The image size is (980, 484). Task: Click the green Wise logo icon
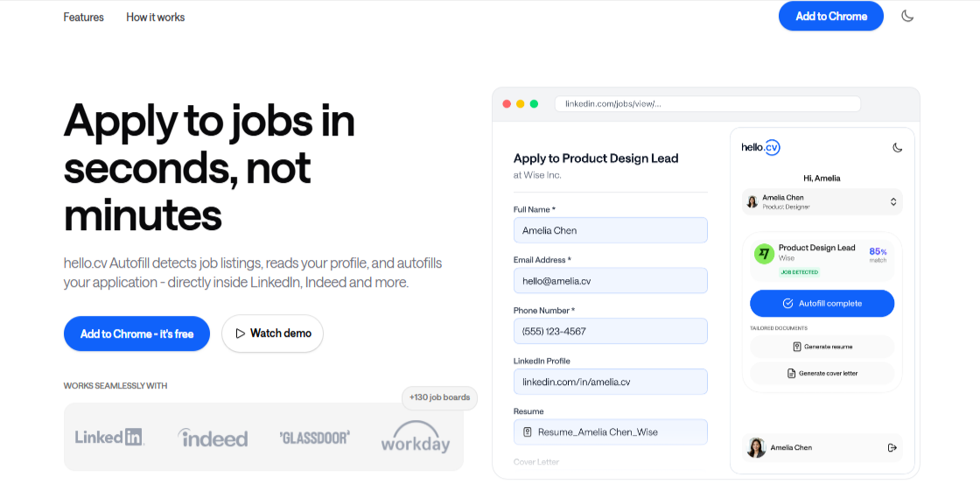pos(764,253)
